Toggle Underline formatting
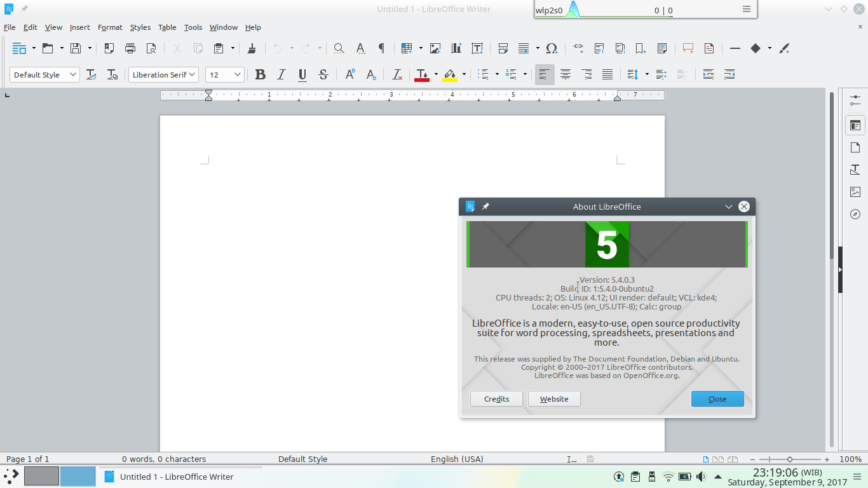The image size is (868, 488). (x=302, y=74)
